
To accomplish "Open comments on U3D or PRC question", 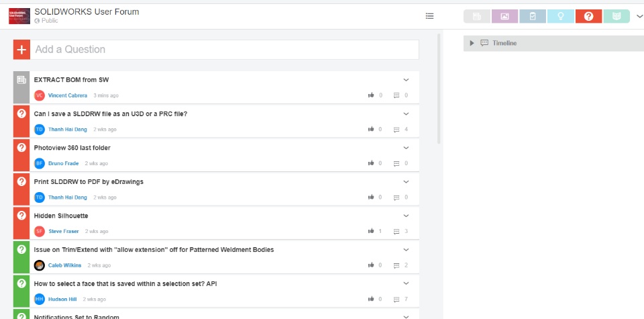I will point(396,130).
